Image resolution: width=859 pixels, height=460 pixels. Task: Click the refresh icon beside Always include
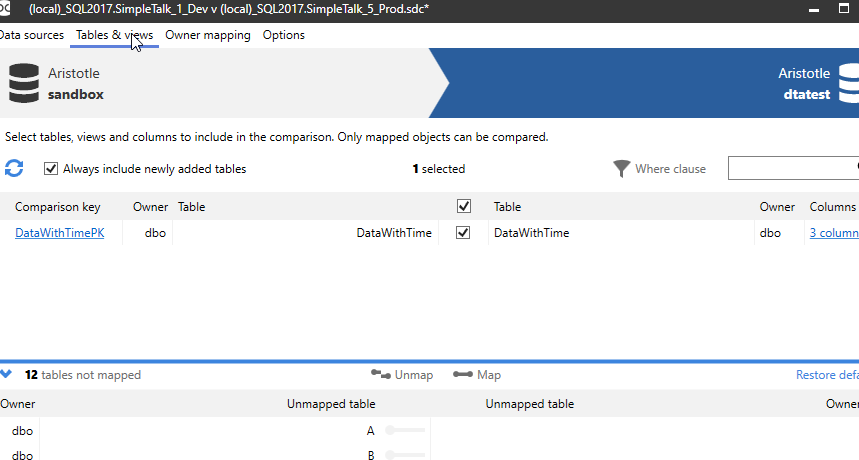14,169
